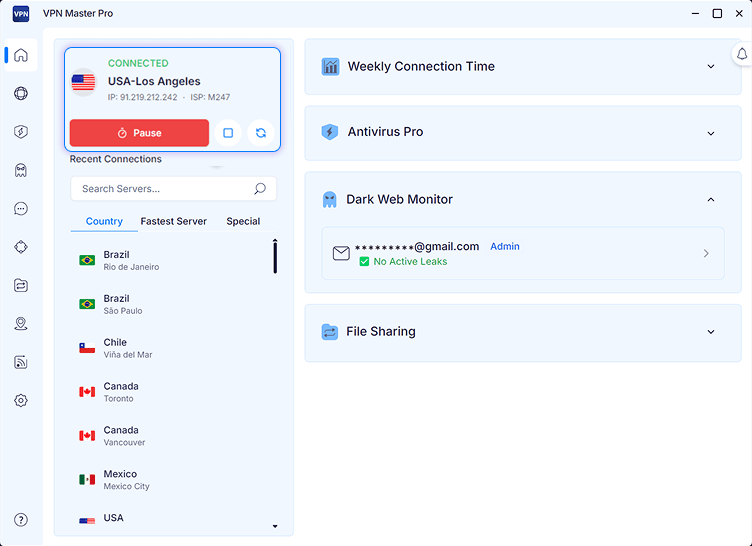Select Brazil Rio de Janeiro server

(172, 261)
